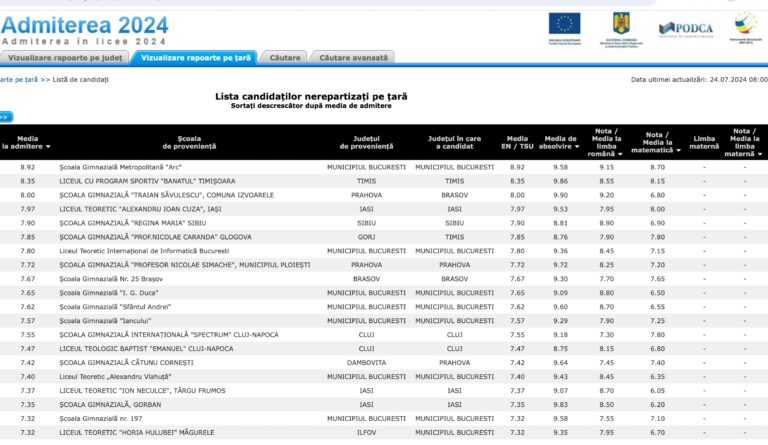Sort by Media la admitere arrow
The height and width of the screenshot is (445, 768).
click(x=47, y=147)
